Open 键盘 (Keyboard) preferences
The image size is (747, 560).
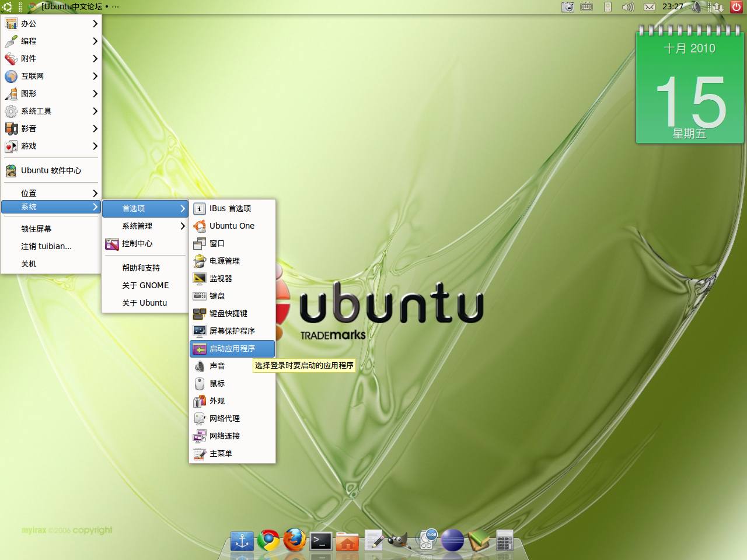[232, 296]
